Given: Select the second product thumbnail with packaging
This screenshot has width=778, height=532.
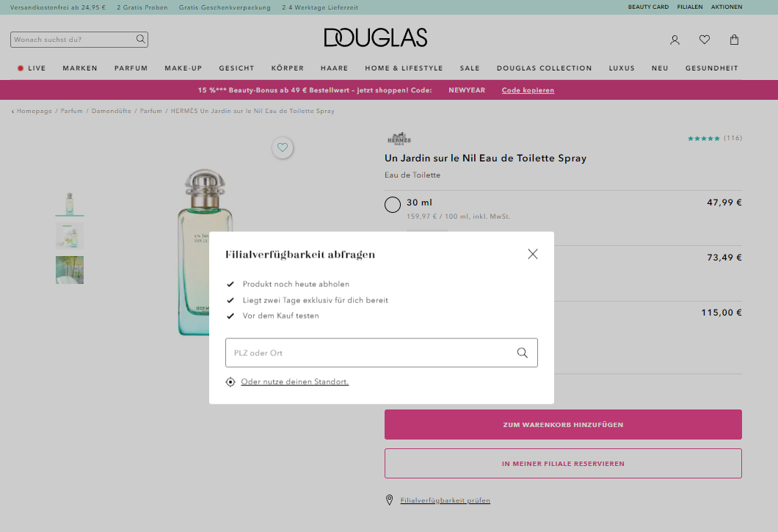Looking at the screenshot, I should pyautogui.click(x=70, y=236).
